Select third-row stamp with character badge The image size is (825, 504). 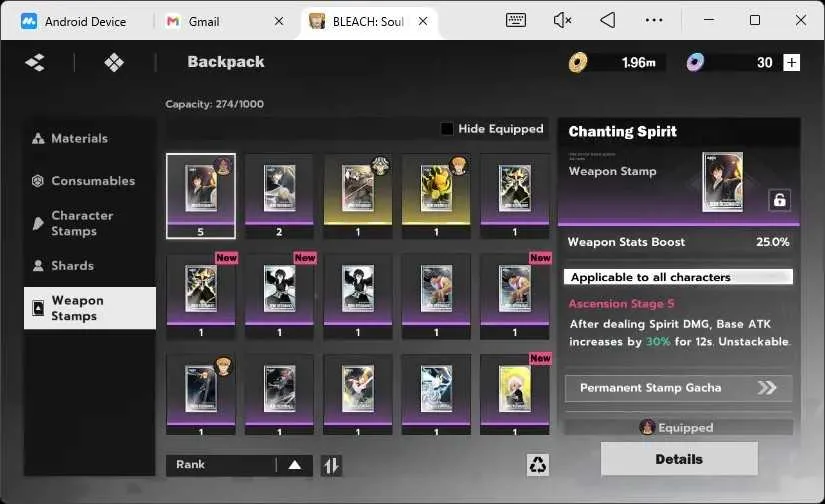[x=201, y=394]
